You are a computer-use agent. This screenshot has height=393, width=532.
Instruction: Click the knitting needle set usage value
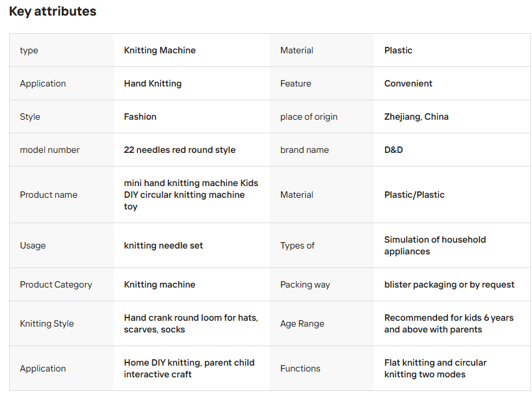point(163,245)
